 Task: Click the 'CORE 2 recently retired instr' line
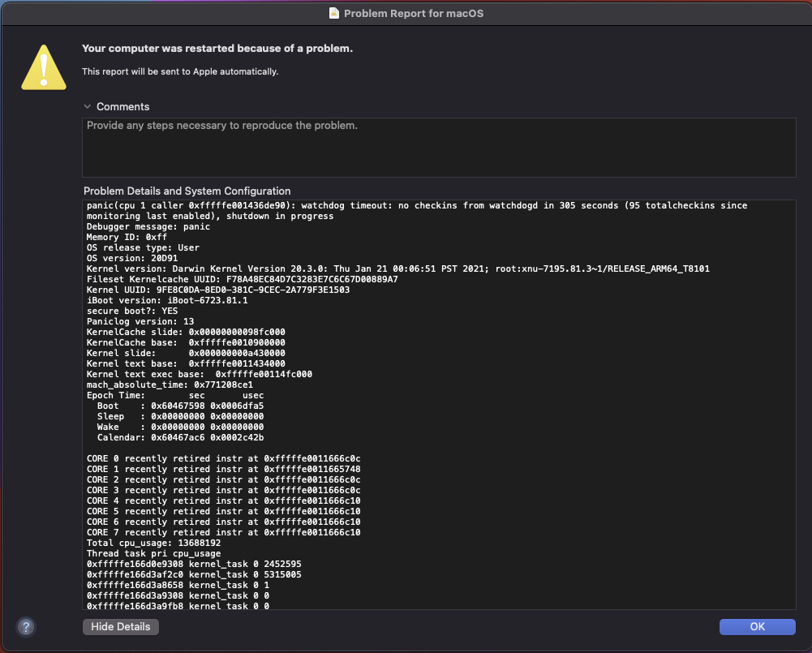tap(224, 480)
